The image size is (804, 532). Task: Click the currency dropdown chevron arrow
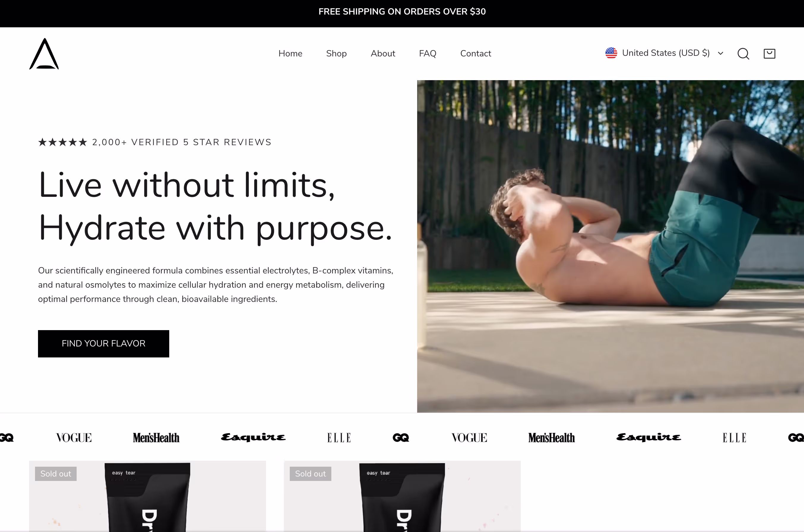(x=721, y=53)
